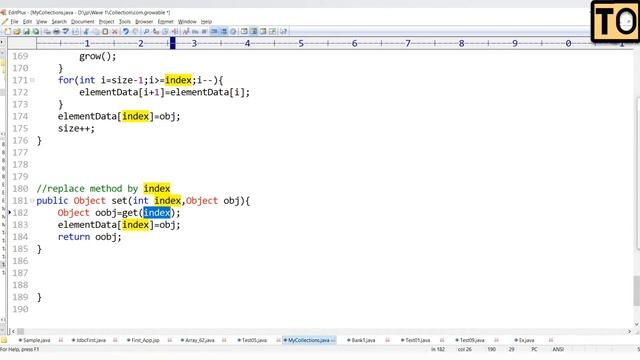This screenshot has width=640, height=360.
Task: Click "col 26" in the status bar
Action: [x=464, y=349]
